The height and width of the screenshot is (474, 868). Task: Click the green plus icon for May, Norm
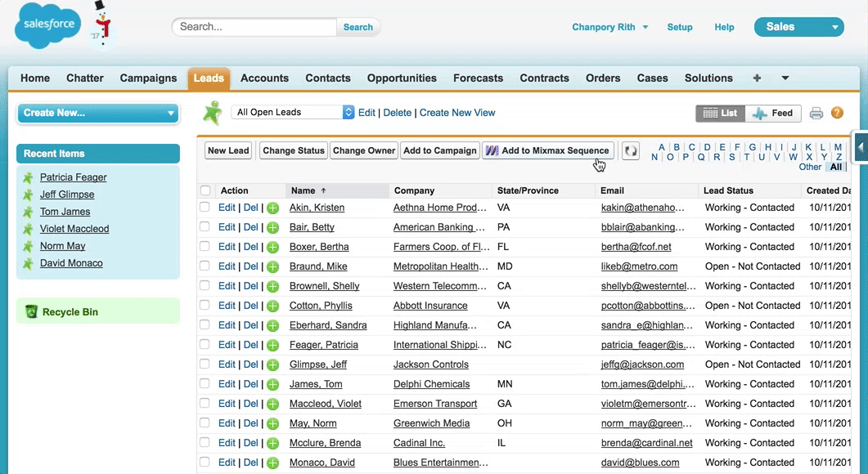[272, 423]
